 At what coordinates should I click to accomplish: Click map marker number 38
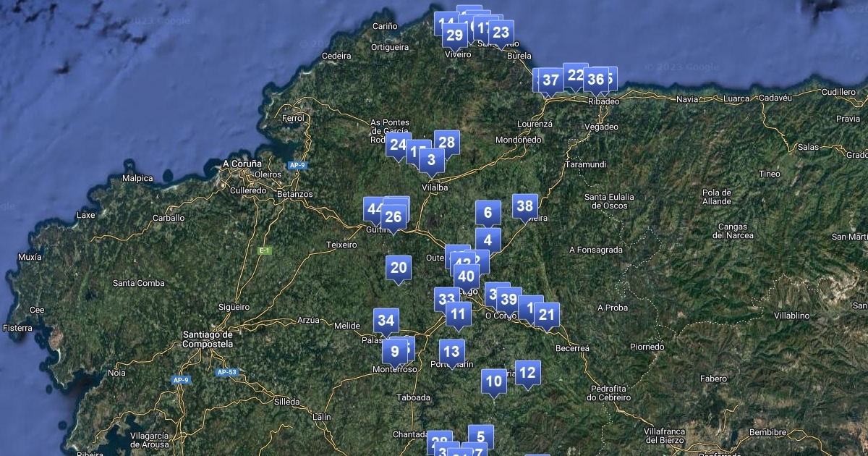525,206
